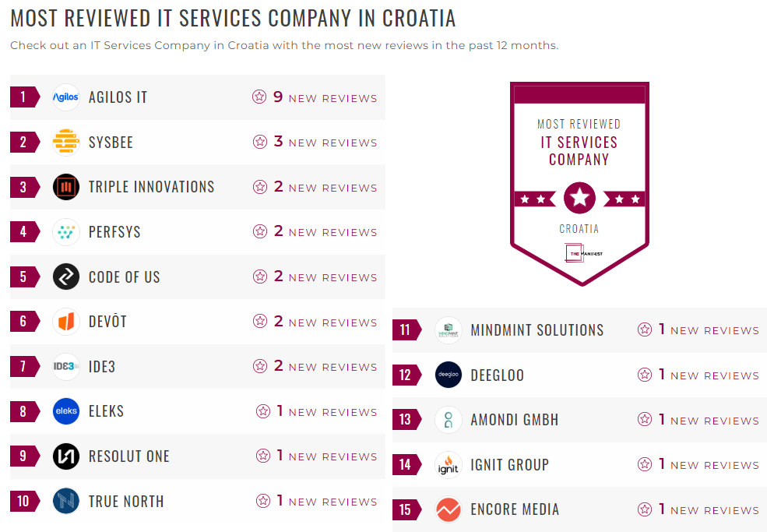Click the star icon beside Agilos IT reviews
Image resolution: width=767 pixels, height=532 pixels.
[259, 97]
